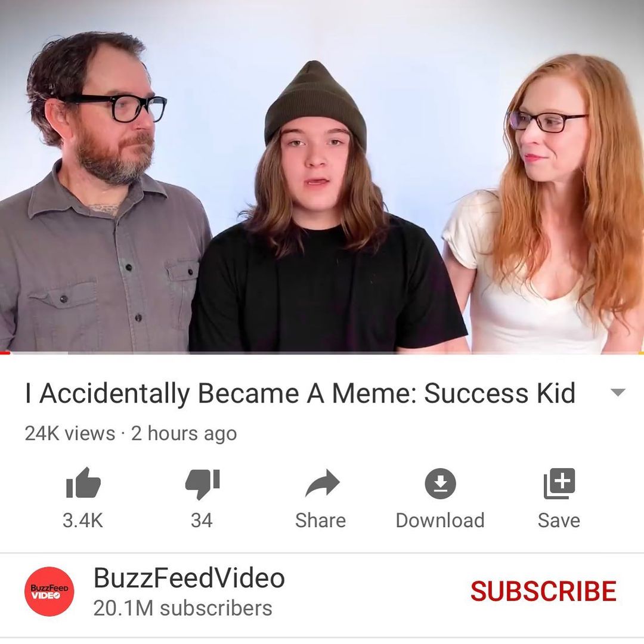Tap the Share arrow icon
This screenshot has height=644, width=644.
pyautogui.click(x=323, y=484)
